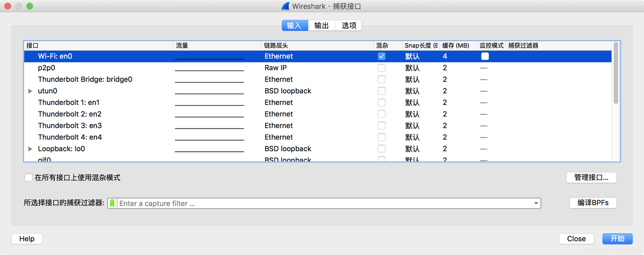644x255 pixels.
Task: Check promiscuous box for Thunderbolt 1: en1
Action: tap(382, 103)
